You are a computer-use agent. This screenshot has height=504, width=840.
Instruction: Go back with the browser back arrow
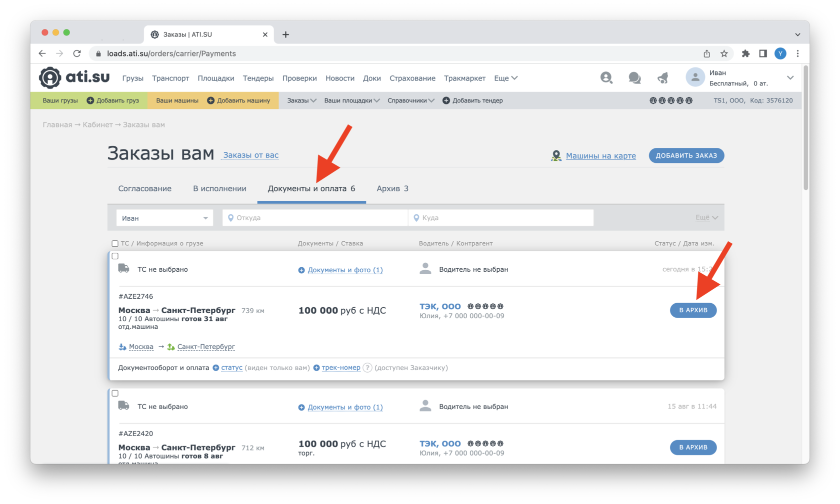pos(42,53)
